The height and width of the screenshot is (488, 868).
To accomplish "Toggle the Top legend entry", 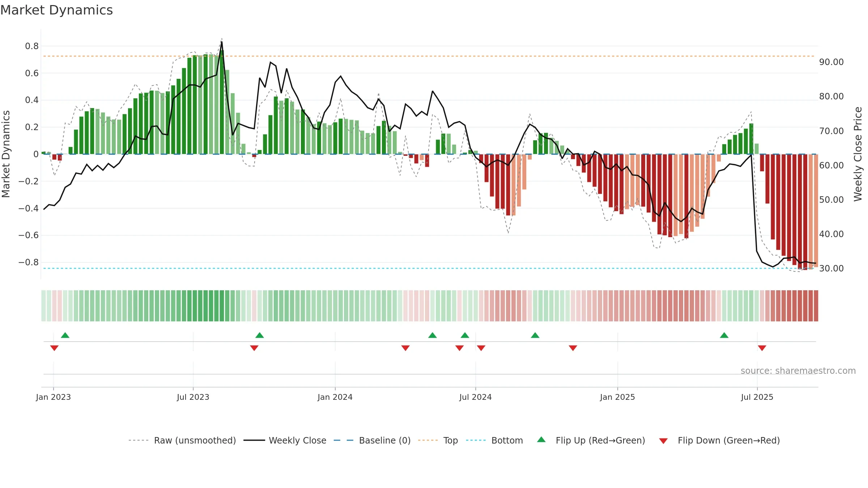I will click(438, 440).
